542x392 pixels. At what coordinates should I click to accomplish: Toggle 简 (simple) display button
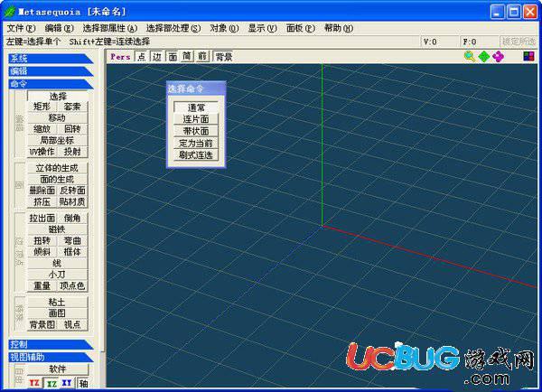pyautogui.click(x=187, y=57)
